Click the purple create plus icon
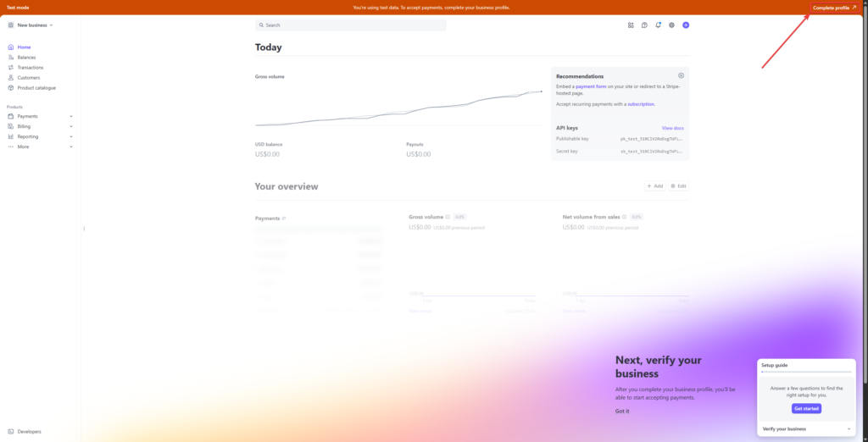The image size is (868, 442). tap(686, 25)
